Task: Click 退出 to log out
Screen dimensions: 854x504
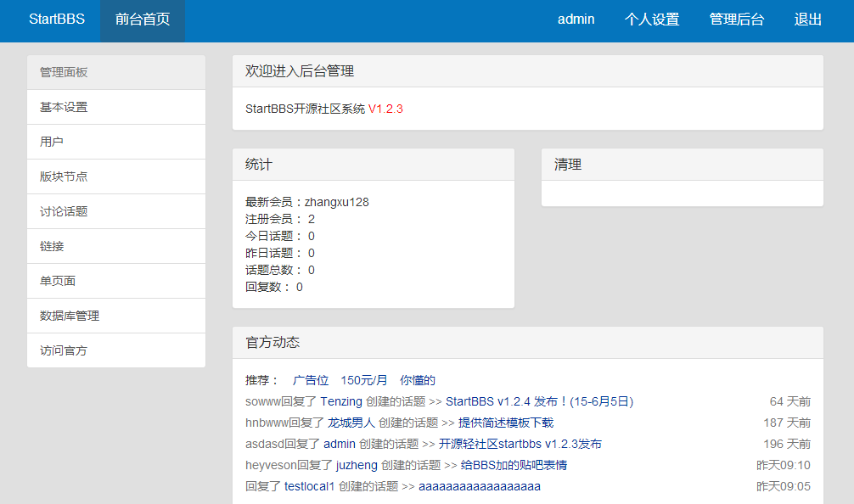Action: click(807, 20)
